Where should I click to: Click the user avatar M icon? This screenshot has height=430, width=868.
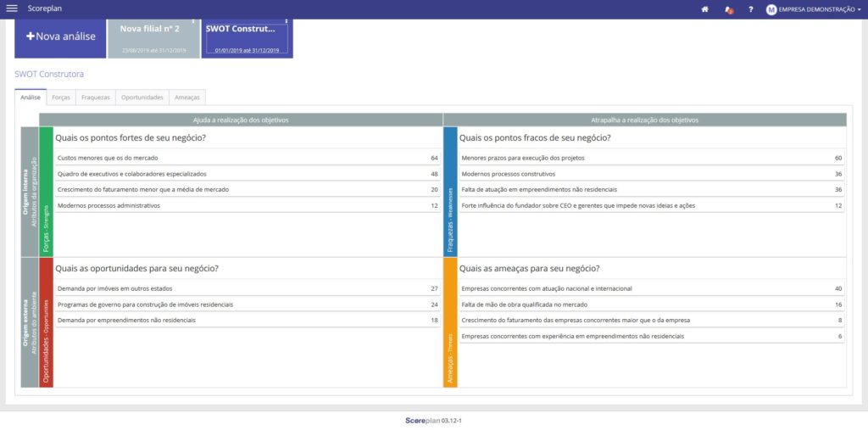click(771, 9)
